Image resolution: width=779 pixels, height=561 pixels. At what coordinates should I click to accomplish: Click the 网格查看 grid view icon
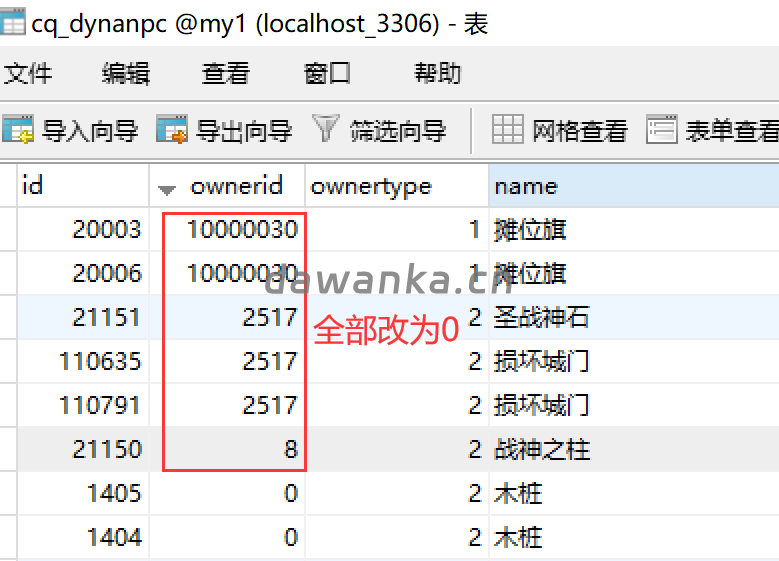(x=508, y=129)
